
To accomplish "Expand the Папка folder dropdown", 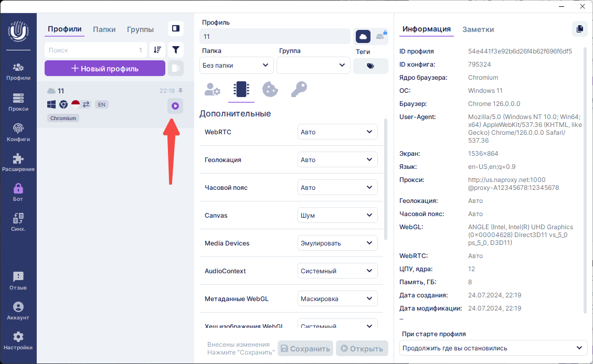I will pos(237,65).
